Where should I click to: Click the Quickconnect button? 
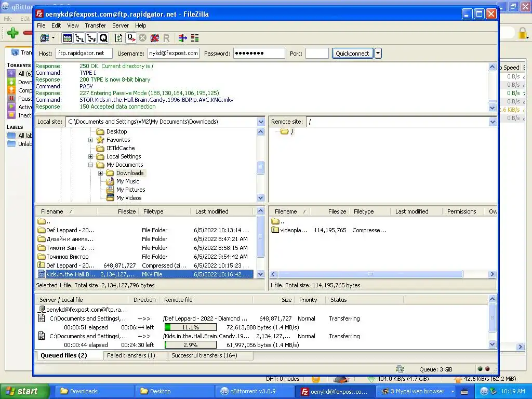point(352,54)
